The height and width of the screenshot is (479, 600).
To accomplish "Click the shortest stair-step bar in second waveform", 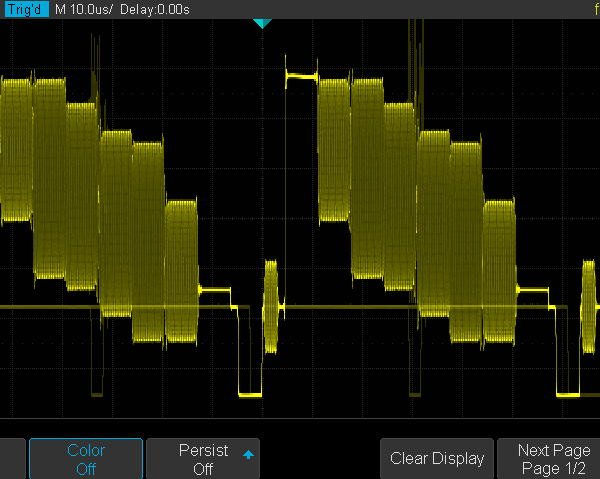I will pyautogui.click(x=498, y=270).
